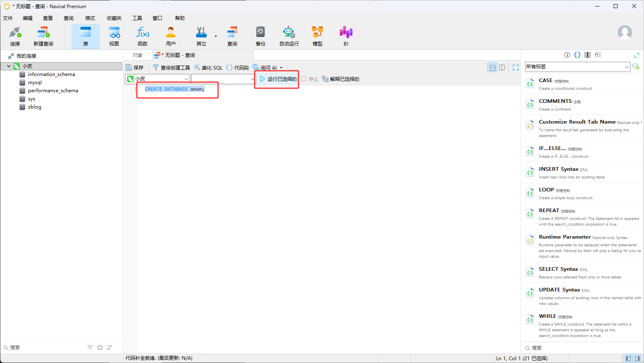Show the grid pane icon in the right panel

(588, 55)
